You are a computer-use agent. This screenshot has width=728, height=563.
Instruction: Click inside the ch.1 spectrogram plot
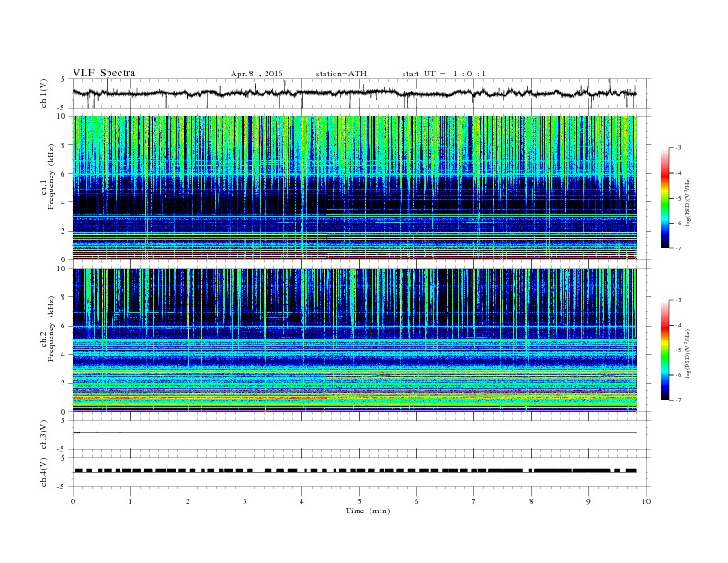355,188
